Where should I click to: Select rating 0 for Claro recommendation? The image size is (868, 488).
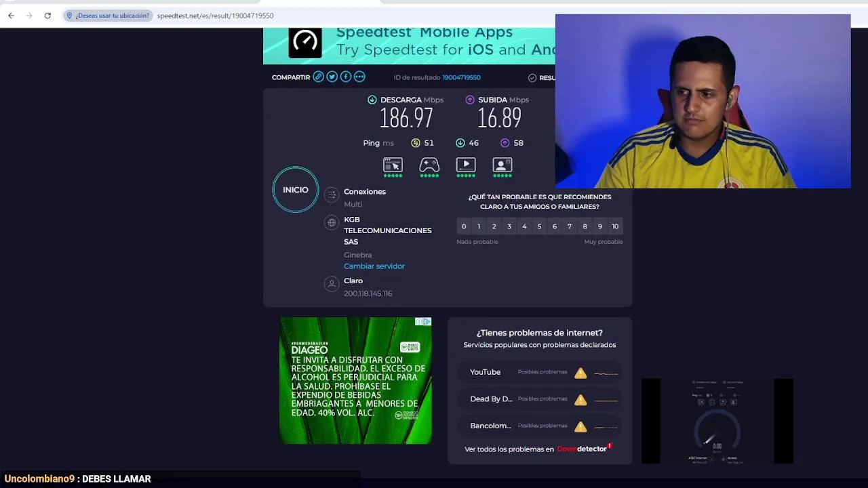tap(464, 226)
